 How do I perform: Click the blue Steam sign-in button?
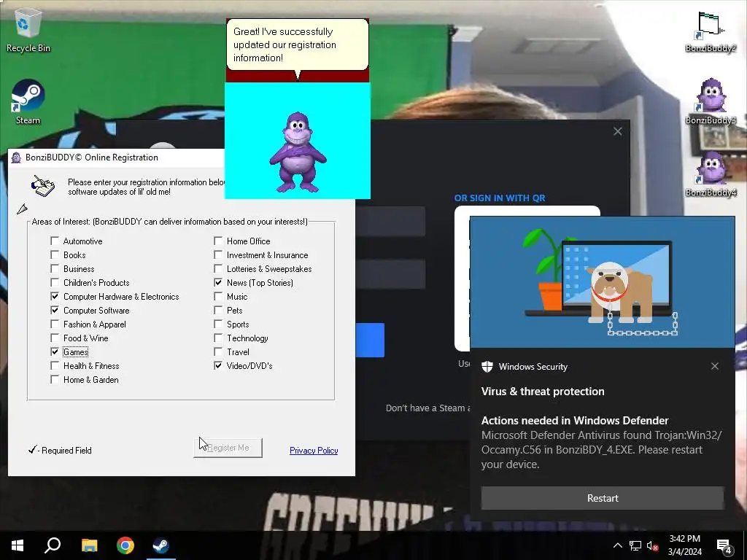(x=370, y=340)
